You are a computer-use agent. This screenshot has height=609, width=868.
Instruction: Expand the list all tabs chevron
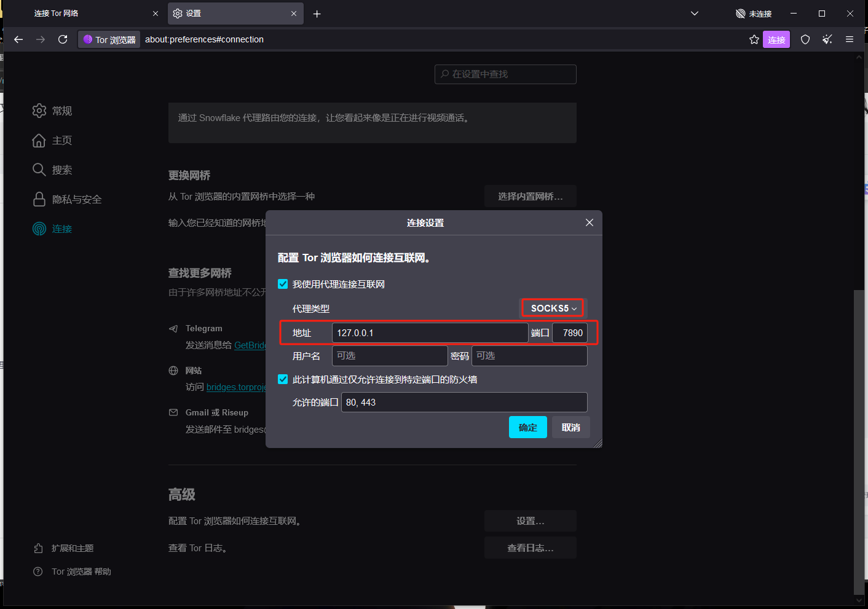(695, 14)
